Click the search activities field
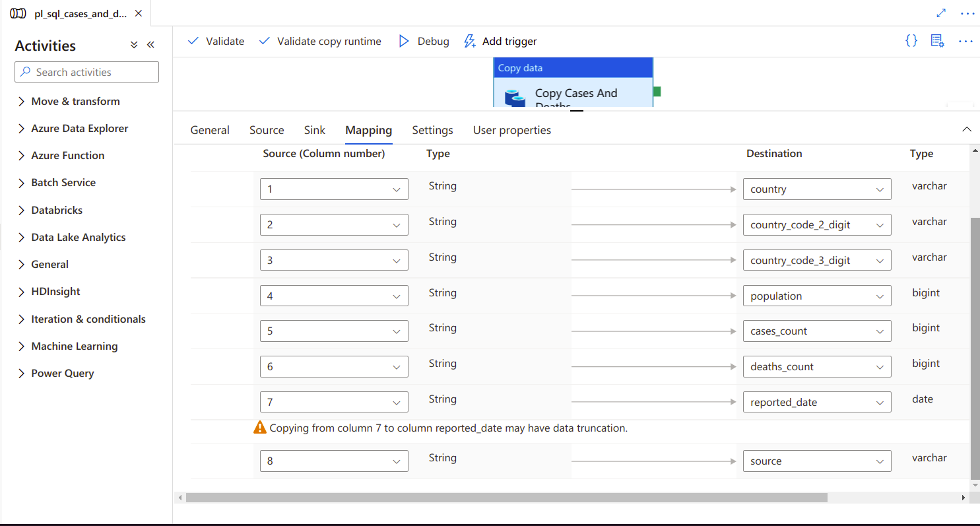This screenshot has height=526, width=980. tap(86, 72)
